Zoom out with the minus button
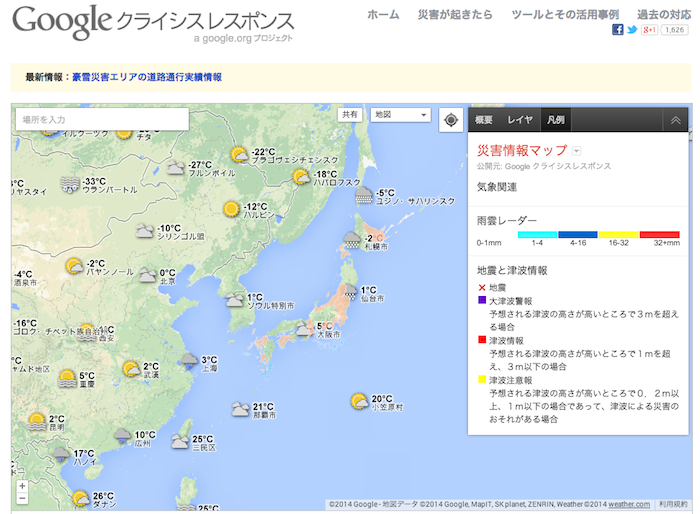This screenshot has height=514, width=700. [22, 497]
